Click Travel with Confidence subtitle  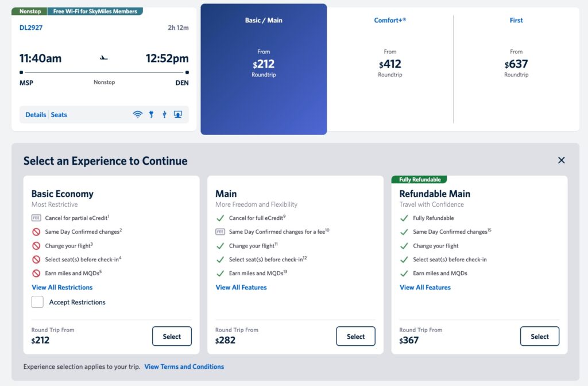click(432, 204)
